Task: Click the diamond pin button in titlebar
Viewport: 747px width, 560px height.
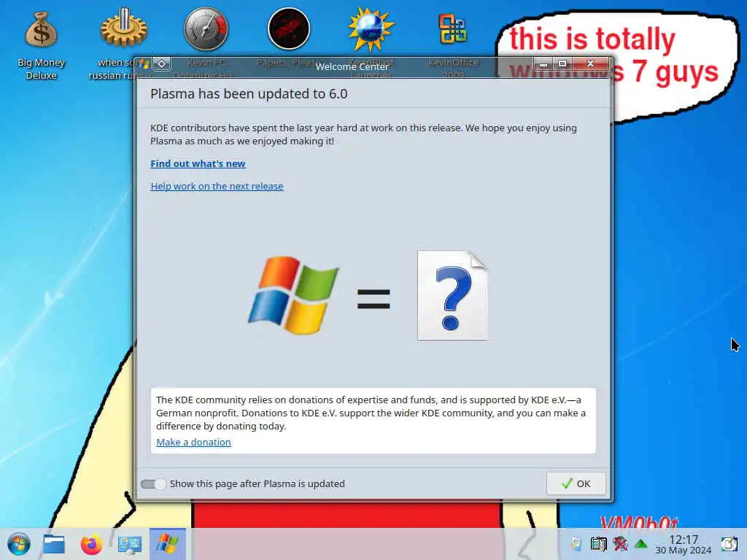Action: (161, 63)
